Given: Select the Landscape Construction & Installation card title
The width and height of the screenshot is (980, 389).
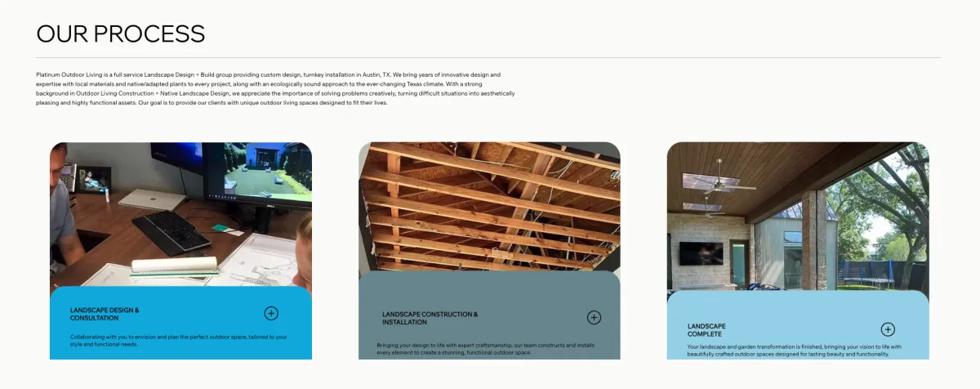Looking at the screenshot, I should pyautogui.click(x=430, y=318).
